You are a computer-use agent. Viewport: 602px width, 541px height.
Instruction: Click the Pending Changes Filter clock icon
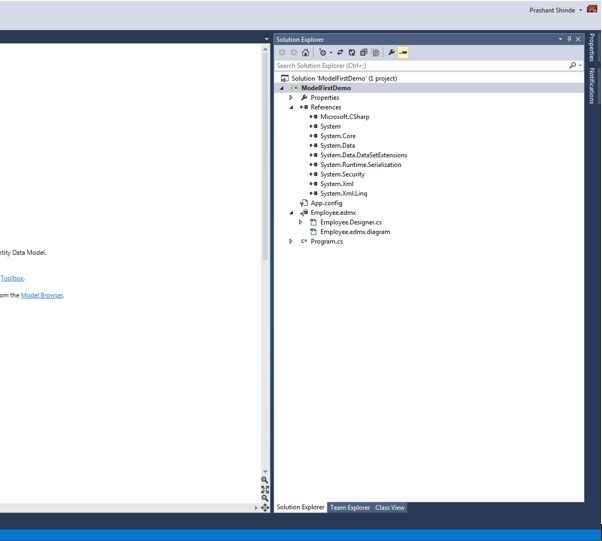(x=322, y=53)
